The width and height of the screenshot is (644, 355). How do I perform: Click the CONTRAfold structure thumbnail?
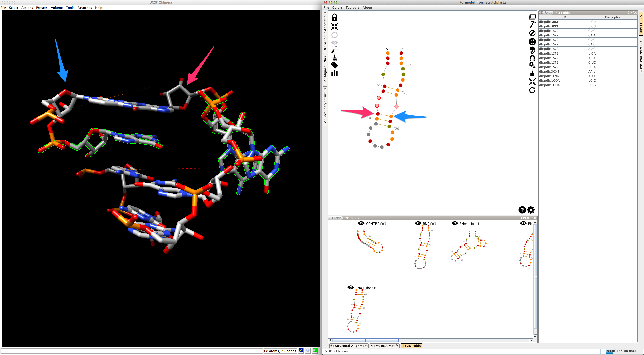[x=370, y=241]
